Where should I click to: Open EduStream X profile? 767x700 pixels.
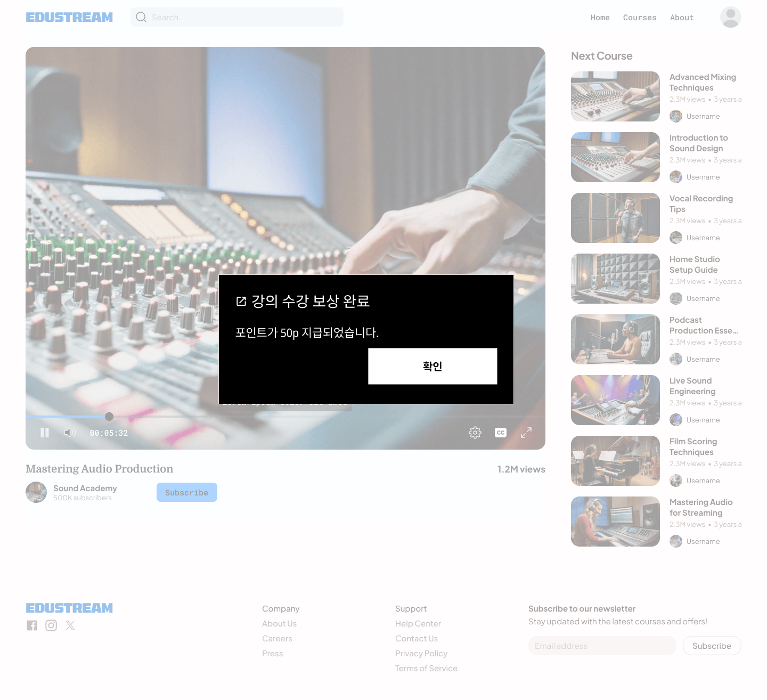(x=70, y=625)
